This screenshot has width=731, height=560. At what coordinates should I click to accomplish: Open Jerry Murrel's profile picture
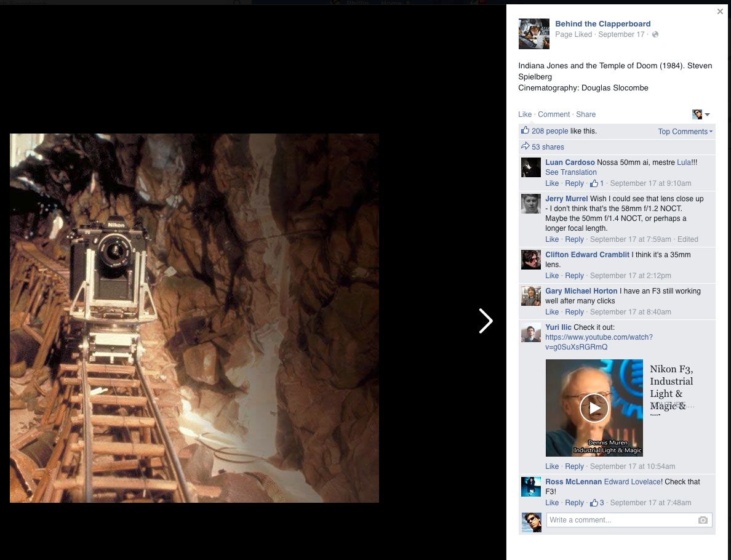(x=530, y=204)
